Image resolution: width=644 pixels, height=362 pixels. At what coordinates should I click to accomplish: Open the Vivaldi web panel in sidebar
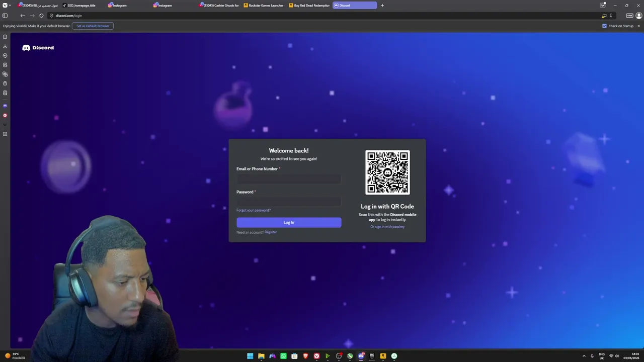click(5, 115)
